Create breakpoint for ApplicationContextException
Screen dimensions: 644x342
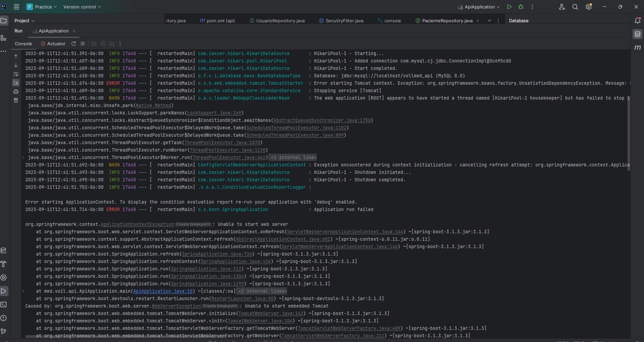(193, 224)
